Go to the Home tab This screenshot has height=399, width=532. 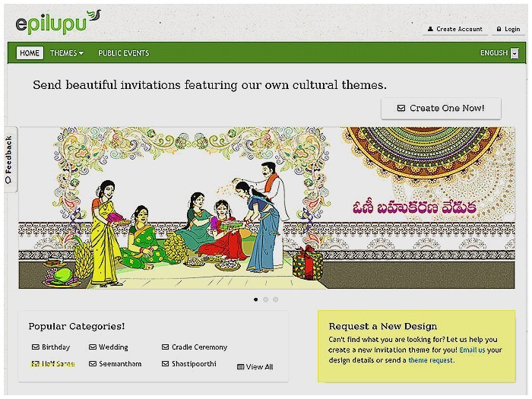(30, 53)
